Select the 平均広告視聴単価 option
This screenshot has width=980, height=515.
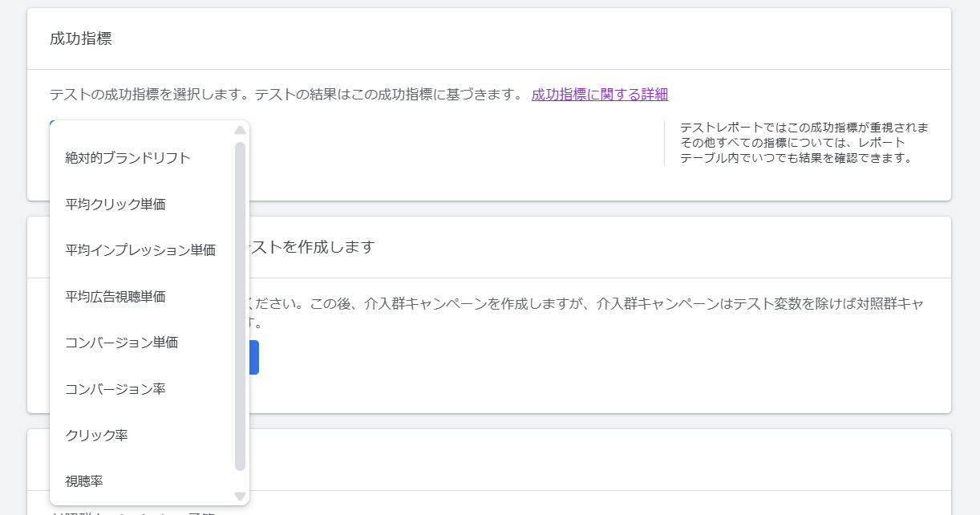tap(113, 296)
